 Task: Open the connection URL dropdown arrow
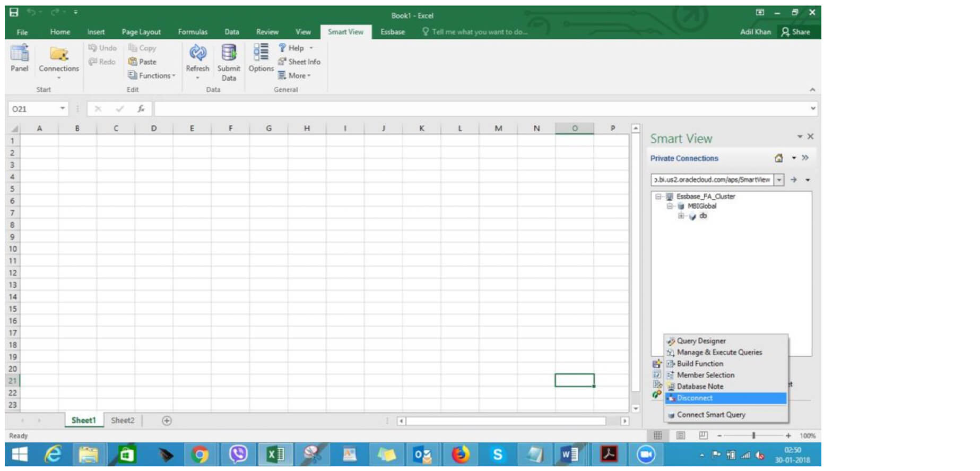779,180
